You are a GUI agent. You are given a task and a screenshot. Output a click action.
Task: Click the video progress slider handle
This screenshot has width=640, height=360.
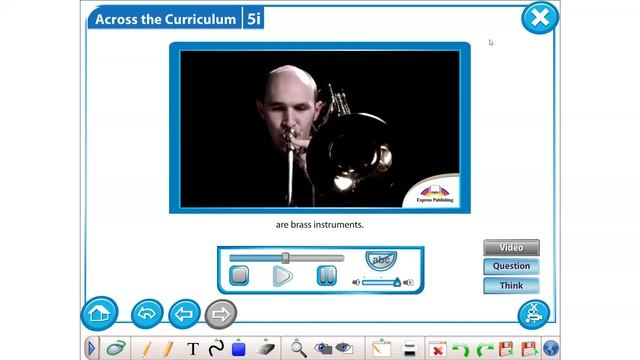(286, 258)
